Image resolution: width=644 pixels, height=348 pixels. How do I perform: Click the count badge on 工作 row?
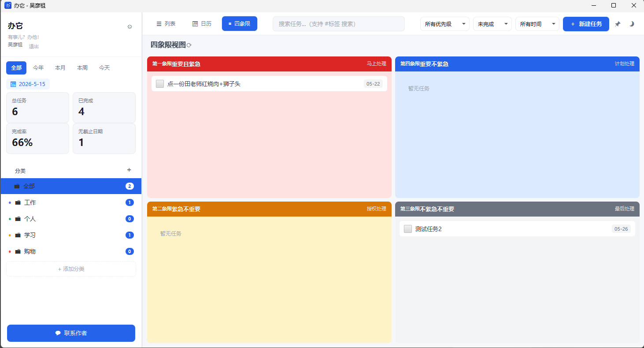coord(130,202)
